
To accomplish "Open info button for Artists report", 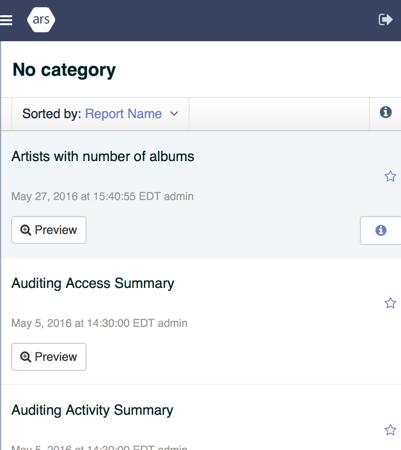I will (381, 230).
